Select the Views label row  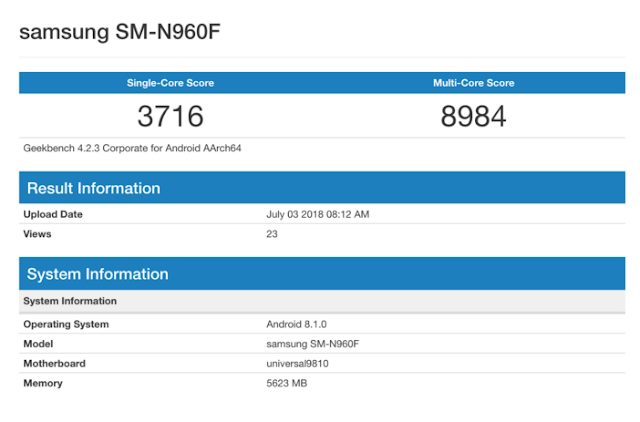tap(322, 234)
